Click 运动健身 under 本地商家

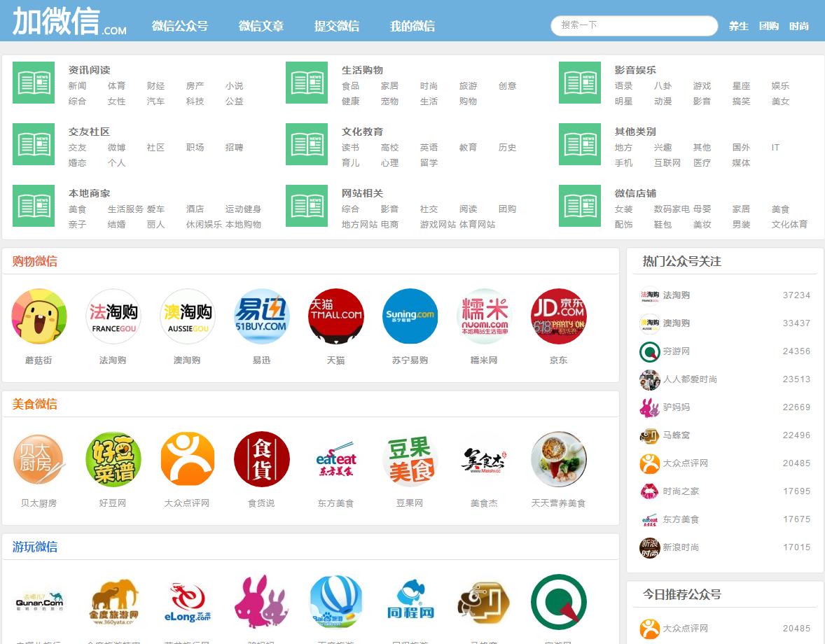[x=243, y=209]
